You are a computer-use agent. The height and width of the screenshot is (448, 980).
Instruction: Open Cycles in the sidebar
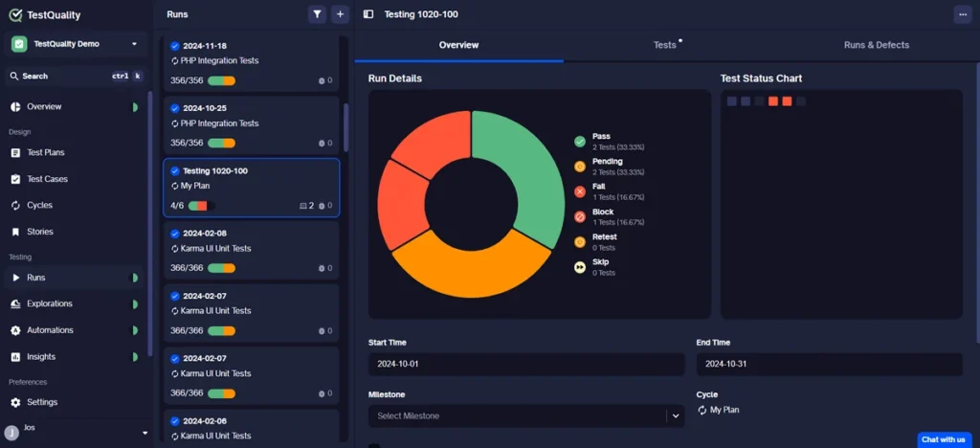(39, 205)
